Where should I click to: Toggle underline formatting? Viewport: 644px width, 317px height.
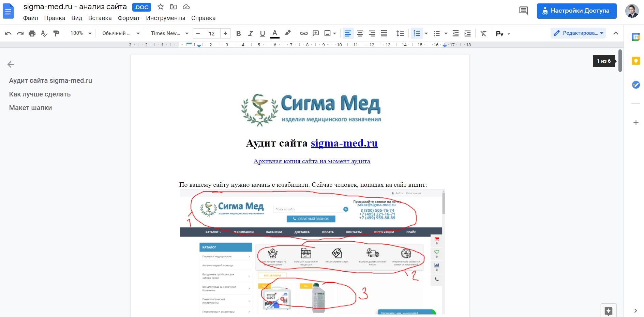(x=263, y=33)
